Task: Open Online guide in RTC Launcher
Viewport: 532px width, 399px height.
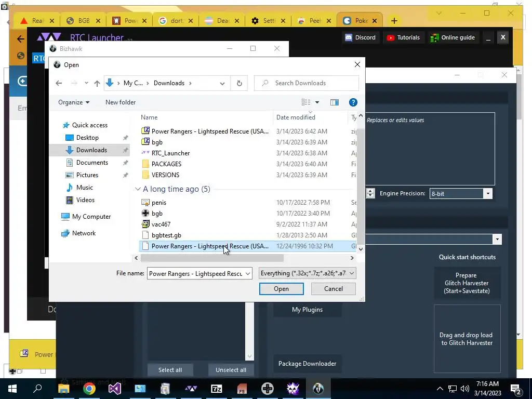Action: pos(453,37)
